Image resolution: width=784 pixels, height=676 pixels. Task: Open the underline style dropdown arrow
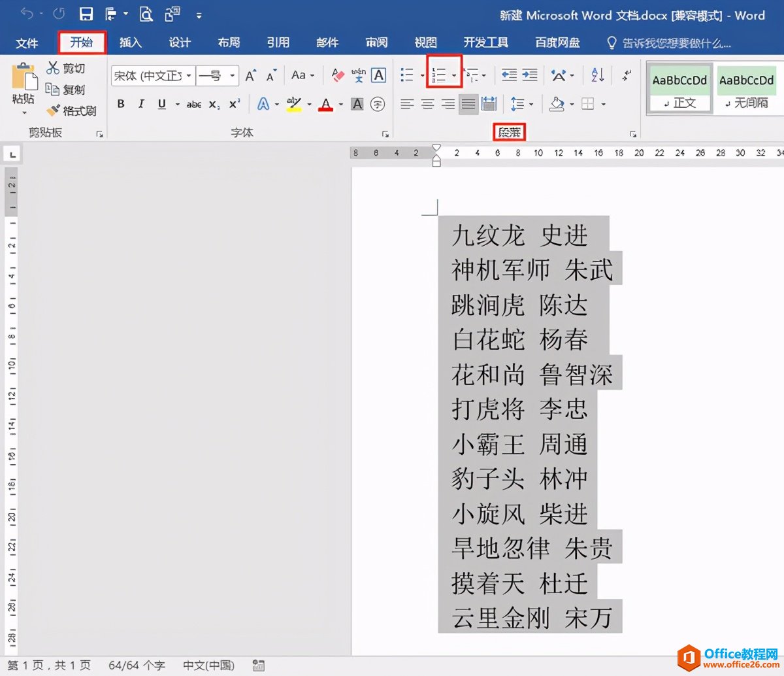click(x=177, y=104)
